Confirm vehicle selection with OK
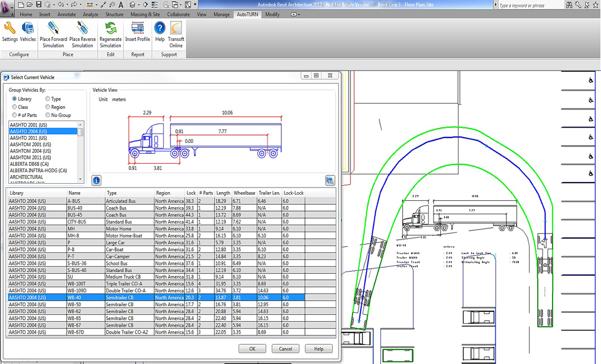601x364 pixels. [252, 349]
